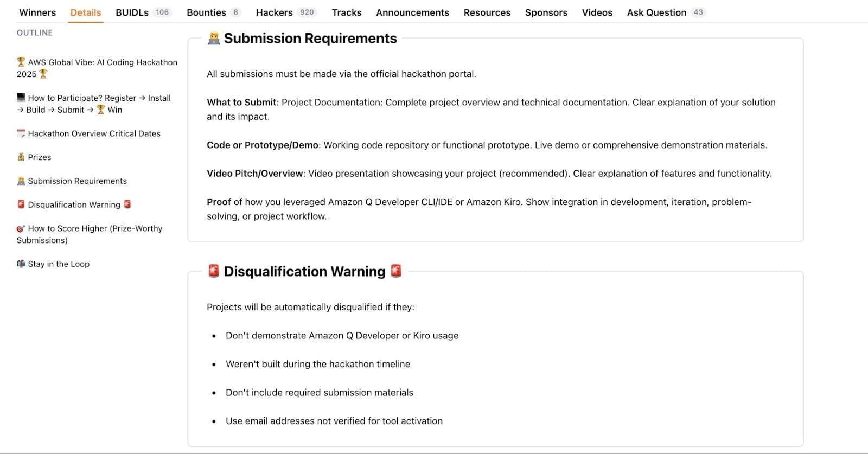The height and width of the screenshot is (454, 868).
Task: Click the OUTLINE sidebar label
Action: (35, 33)
